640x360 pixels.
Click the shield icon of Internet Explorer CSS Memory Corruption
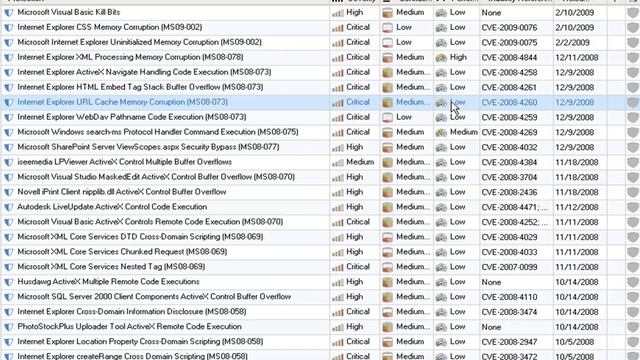click(x=9, y=28)
